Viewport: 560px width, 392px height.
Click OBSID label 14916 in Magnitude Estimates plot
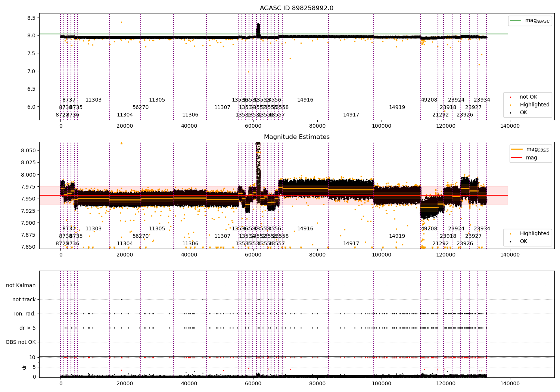point(305,229)
